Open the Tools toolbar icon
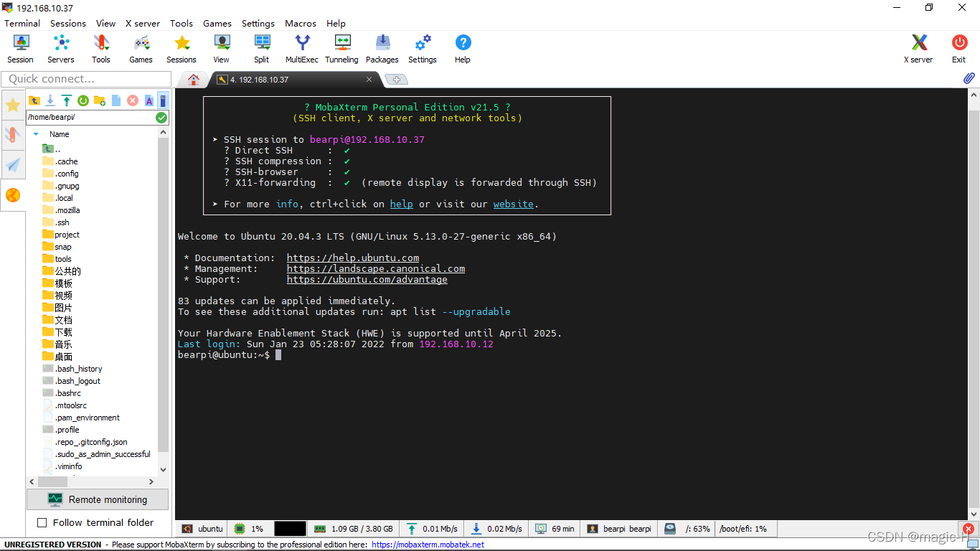The width and height of the screenshot is (980, 551). [x=101, y=50]
